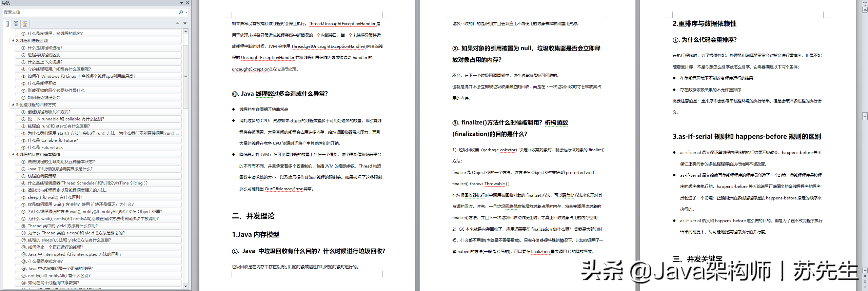The height and width of the screenshot is (291, 868).
Task: Select heading 说说线程的生命周期及五种基本状态
Action: point(98,162)
